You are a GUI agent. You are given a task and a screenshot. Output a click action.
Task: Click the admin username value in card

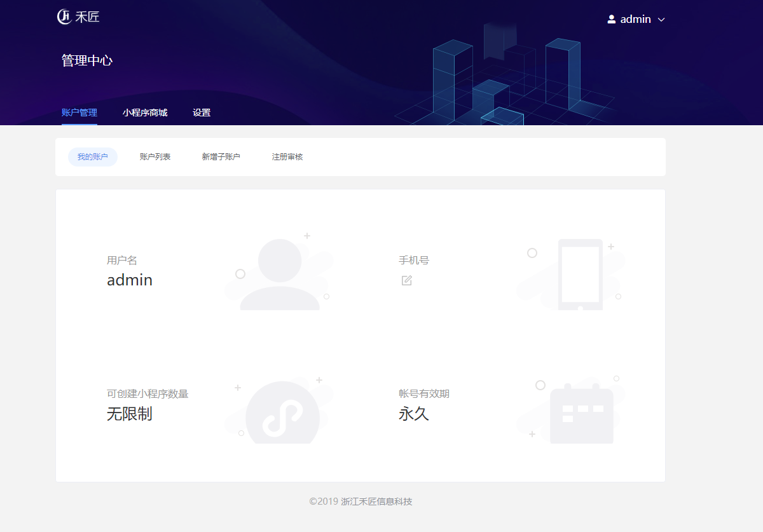(130, 280)
